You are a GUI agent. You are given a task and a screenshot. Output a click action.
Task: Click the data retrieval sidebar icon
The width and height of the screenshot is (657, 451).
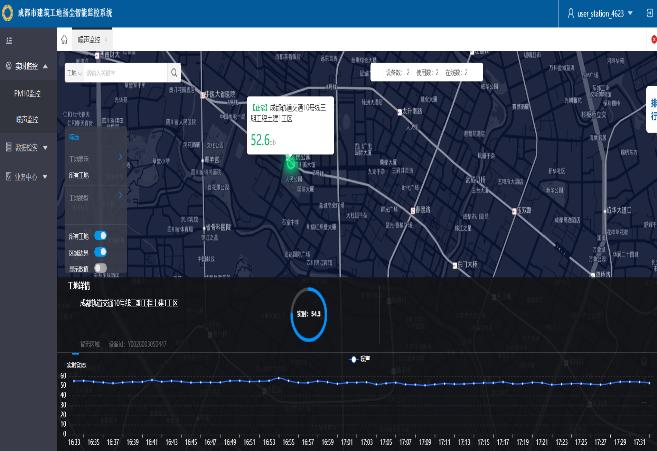[x=8, y=147]
